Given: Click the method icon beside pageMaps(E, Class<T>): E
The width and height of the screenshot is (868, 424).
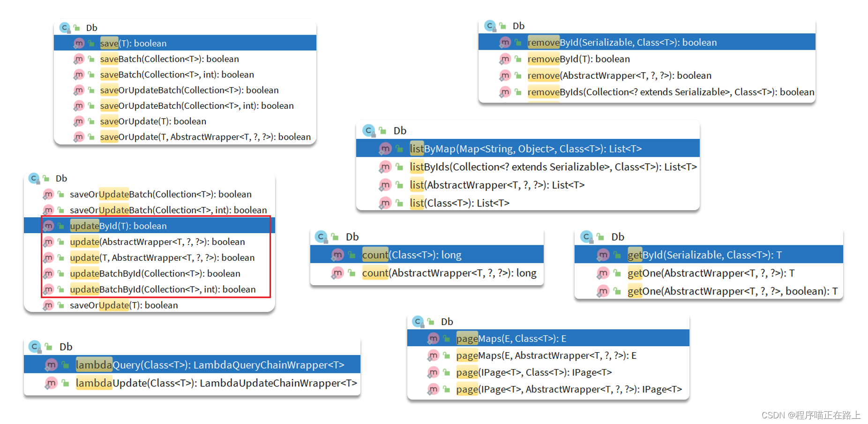Looking at the screenshot, I should (433, 339).
